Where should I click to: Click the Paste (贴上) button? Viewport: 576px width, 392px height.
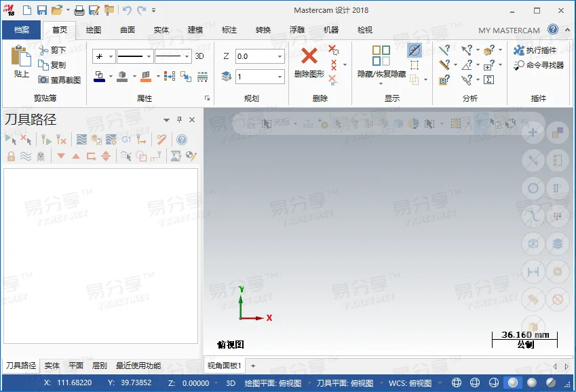click(21, 62)
